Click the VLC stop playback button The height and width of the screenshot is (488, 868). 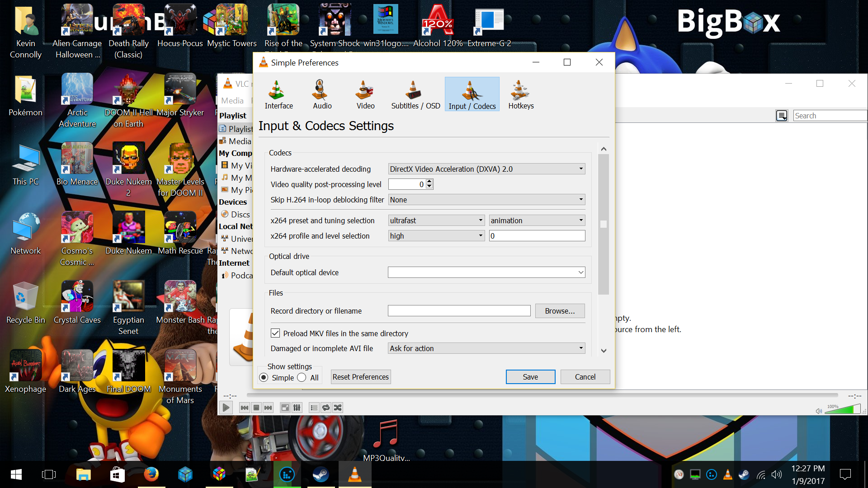(x=256, y=408)
